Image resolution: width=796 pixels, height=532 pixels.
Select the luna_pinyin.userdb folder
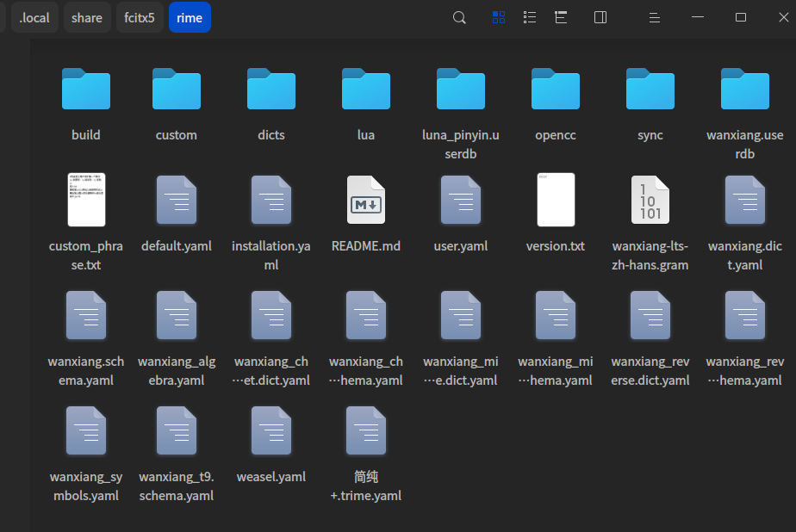coord(461,90)
